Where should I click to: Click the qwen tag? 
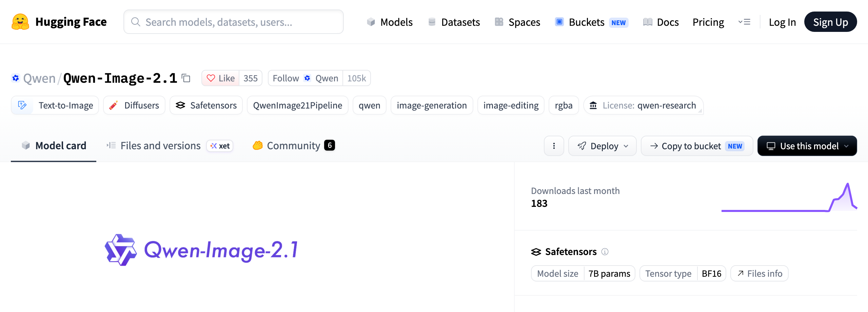pyautogui.click(x=370, y=105)
